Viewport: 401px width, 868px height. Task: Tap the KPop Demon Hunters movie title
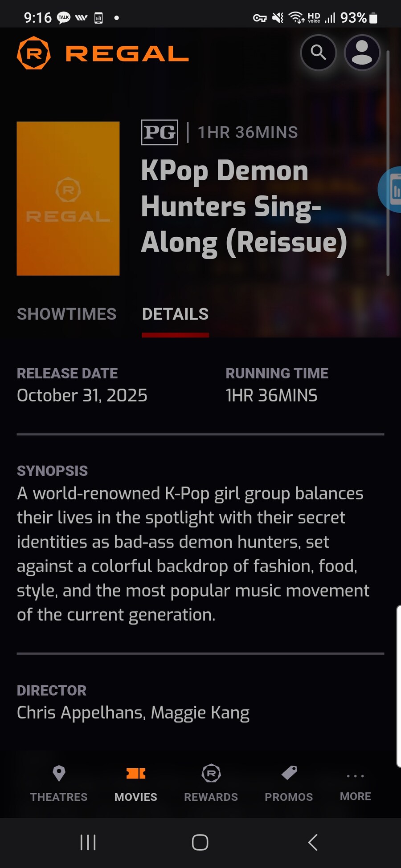tap(244, 207)
